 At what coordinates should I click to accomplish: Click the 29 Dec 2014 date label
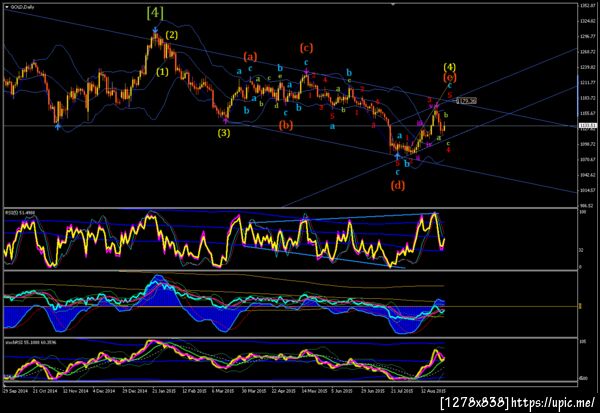(x=135, y=391)
